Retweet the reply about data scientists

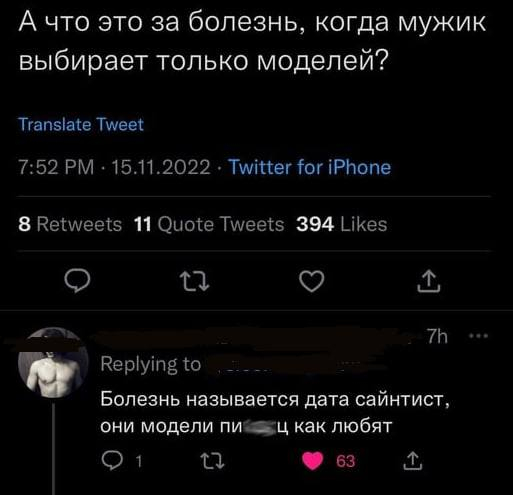(212, 461)
